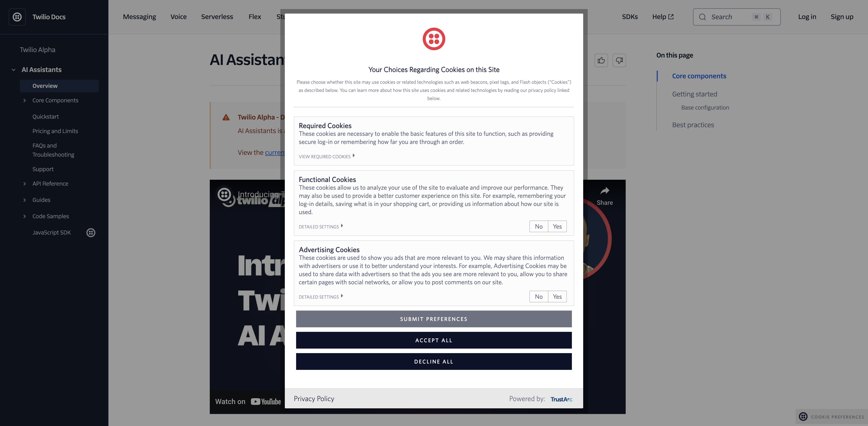Toggle No for Advertising Cookies
This screenshot has height=426, width=868.
(538, 296)
